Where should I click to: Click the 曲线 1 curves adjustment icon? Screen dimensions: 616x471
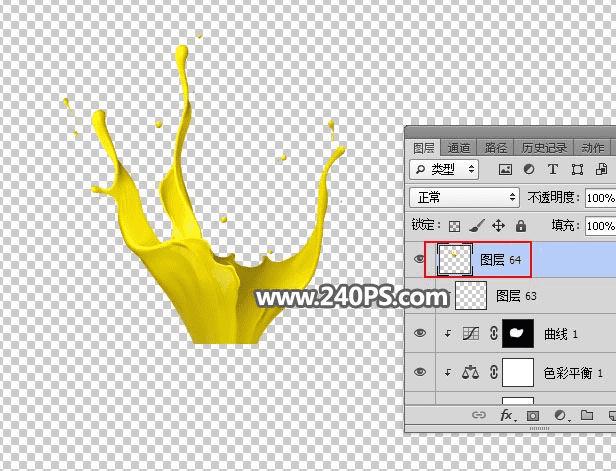point(470,334)
